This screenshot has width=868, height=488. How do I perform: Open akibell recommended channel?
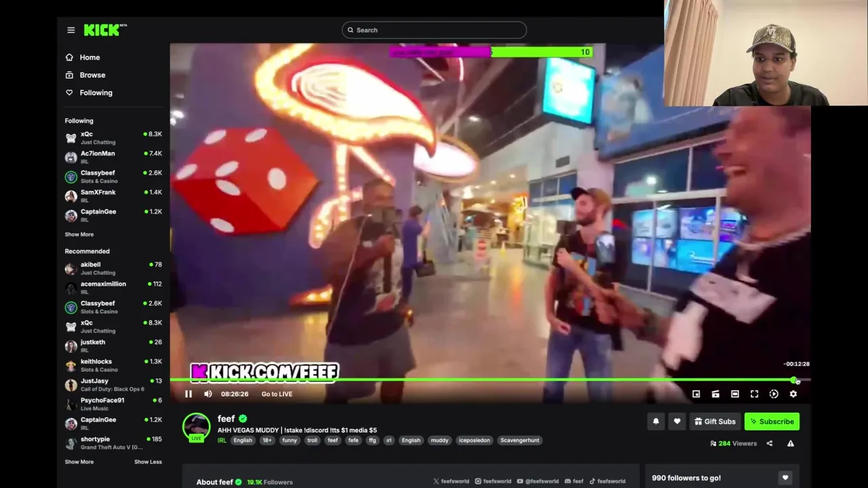click(113, 268)
